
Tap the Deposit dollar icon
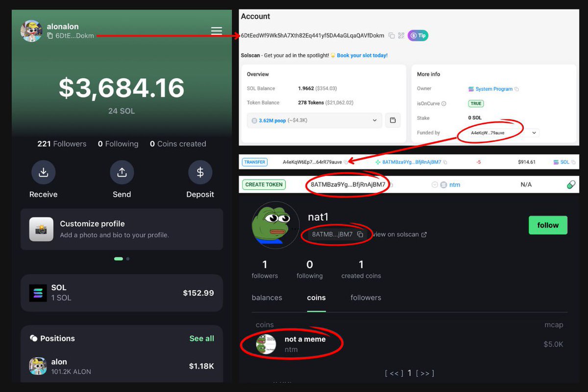pyautogui.click(x=200, y=172)
